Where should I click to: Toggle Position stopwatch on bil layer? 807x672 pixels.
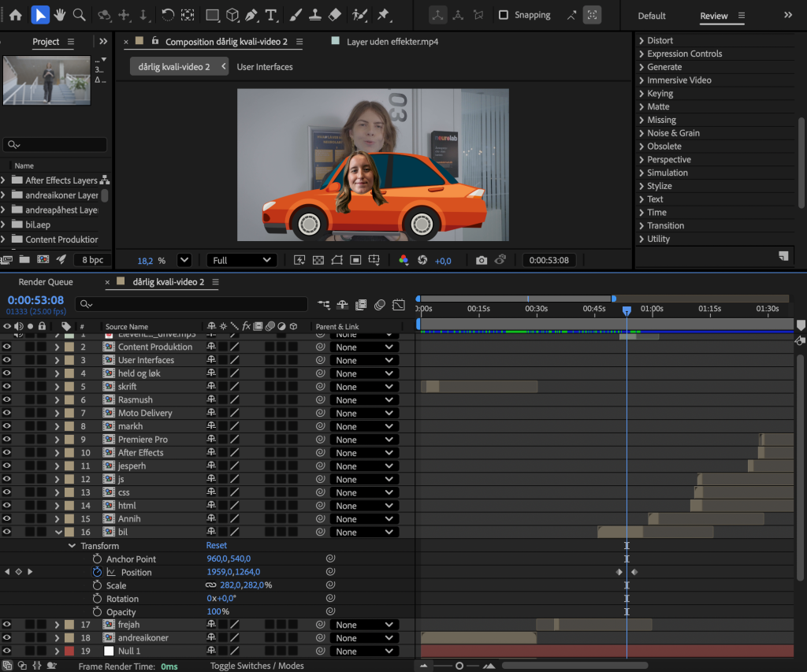click(x=97, y=572)
